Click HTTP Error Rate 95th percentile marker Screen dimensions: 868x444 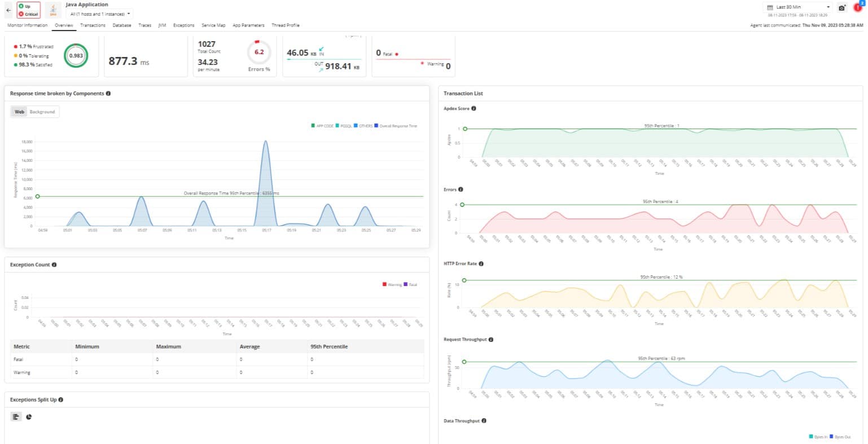pos(464,280)
